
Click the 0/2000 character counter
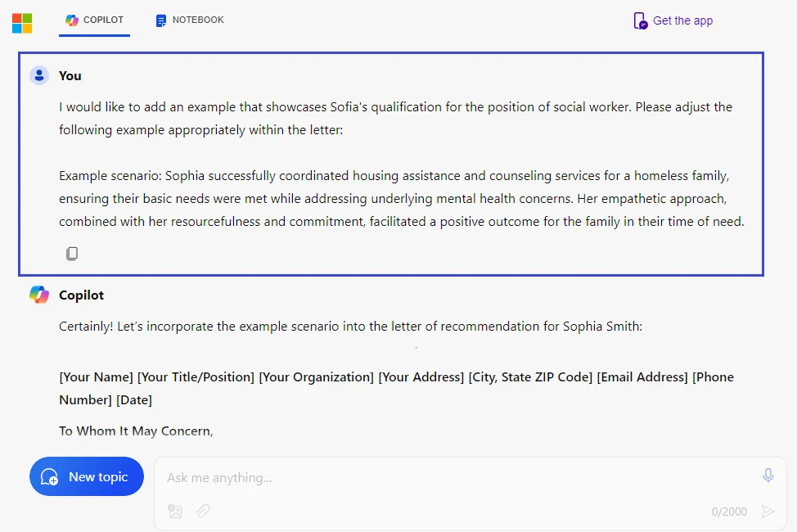(x=729, y=511)
